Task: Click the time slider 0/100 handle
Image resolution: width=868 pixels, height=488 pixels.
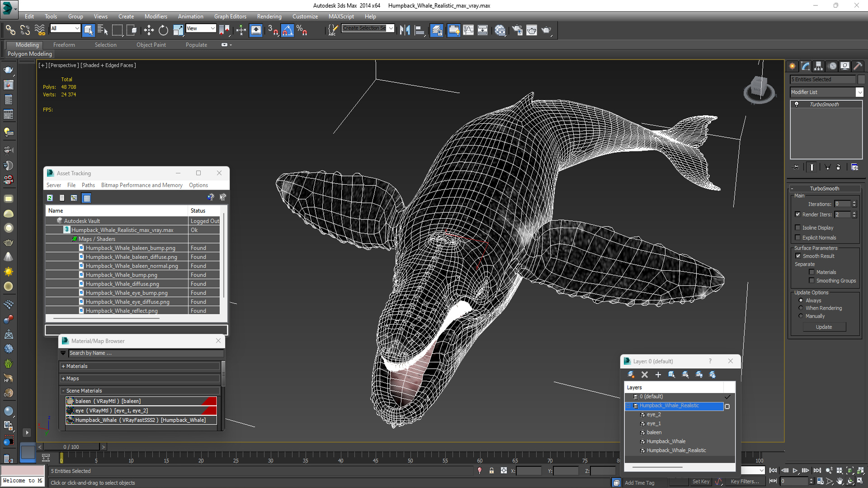Action: 71,447
